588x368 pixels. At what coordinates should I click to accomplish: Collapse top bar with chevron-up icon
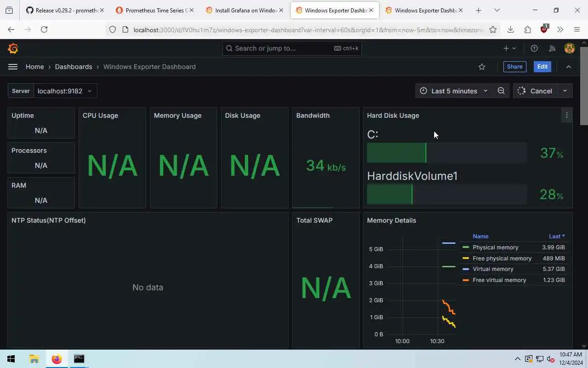569,67
